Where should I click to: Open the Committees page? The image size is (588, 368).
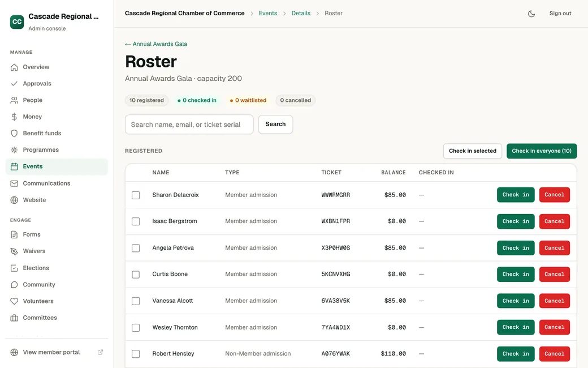[x=57, y=318]
